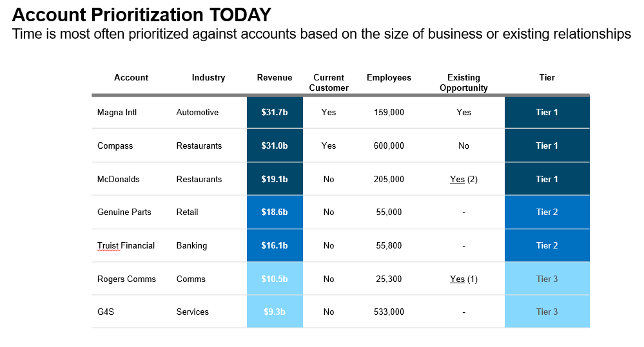This screenshot has width=644, height=347.
Task: Select the Existing Opportunity column header
Action: tap(463, 82)
